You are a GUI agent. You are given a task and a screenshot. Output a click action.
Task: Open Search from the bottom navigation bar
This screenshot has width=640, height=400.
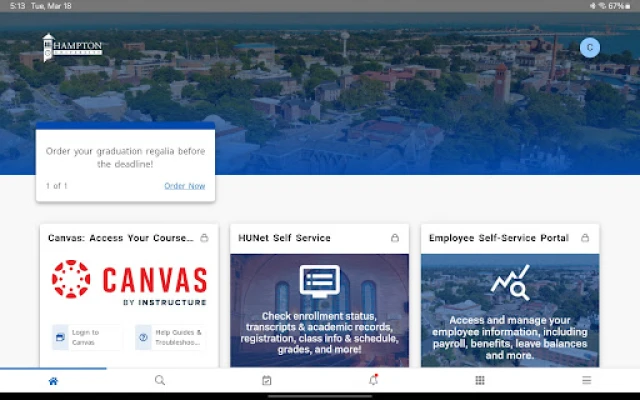[x=160, y=381]
